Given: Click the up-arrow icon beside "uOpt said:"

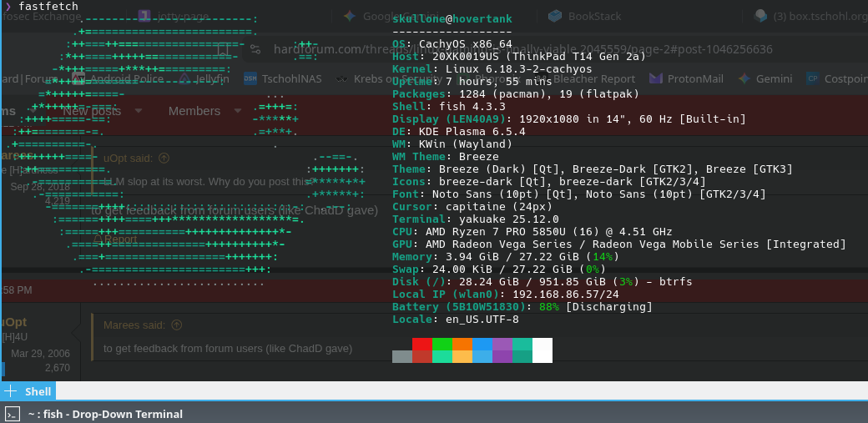Looking at the screenshot, I should coord(164,158).
